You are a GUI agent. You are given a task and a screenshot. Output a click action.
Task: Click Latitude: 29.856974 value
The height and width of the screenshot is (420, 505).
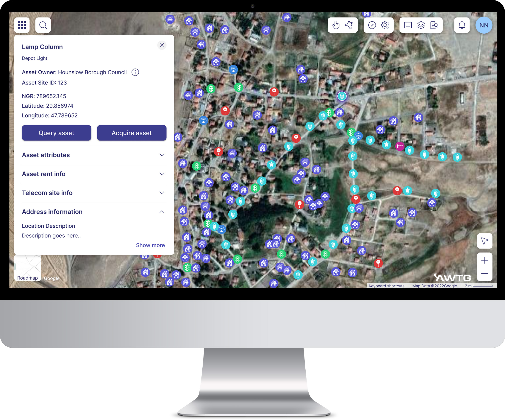pos(48,106)
